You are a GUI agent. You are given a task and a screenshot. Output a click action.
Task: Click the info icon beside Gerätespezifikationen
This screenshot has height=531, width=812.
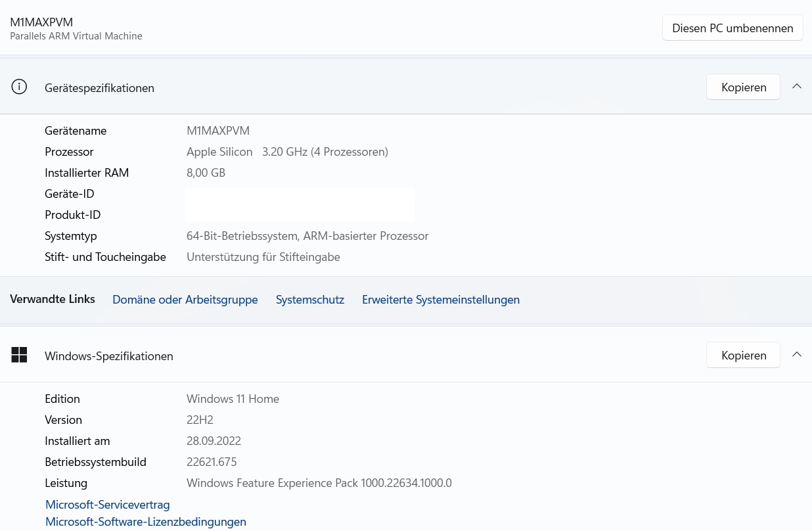click(20, 87)
